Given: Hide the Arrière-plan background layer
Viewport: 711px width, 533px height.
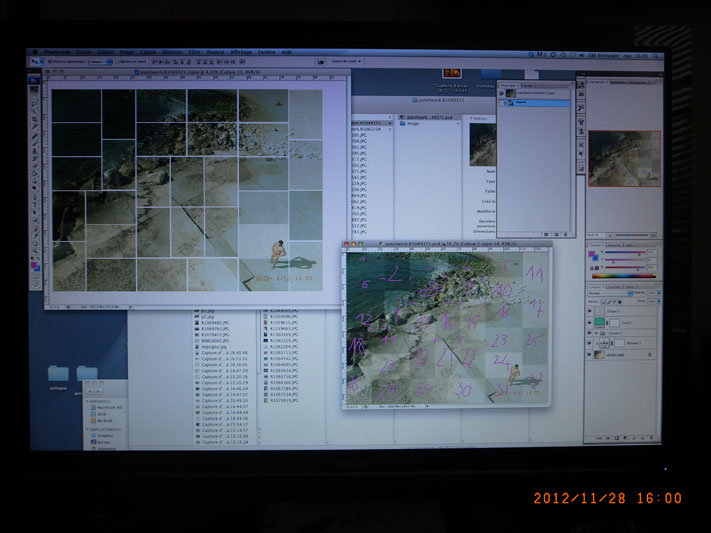Looking at the screenshot, I should point(589,355).
